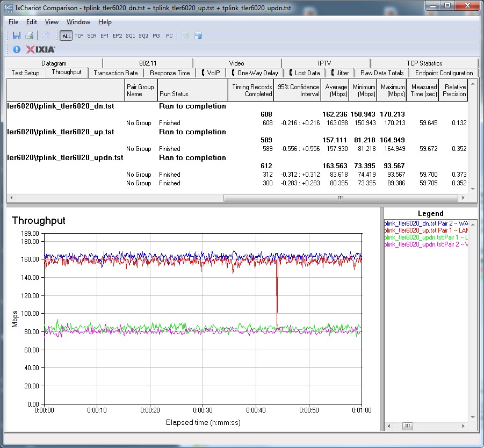The height and width of the screenshot is (448, 484).
Task: Open the View menu
Action: tap(52, 22)
